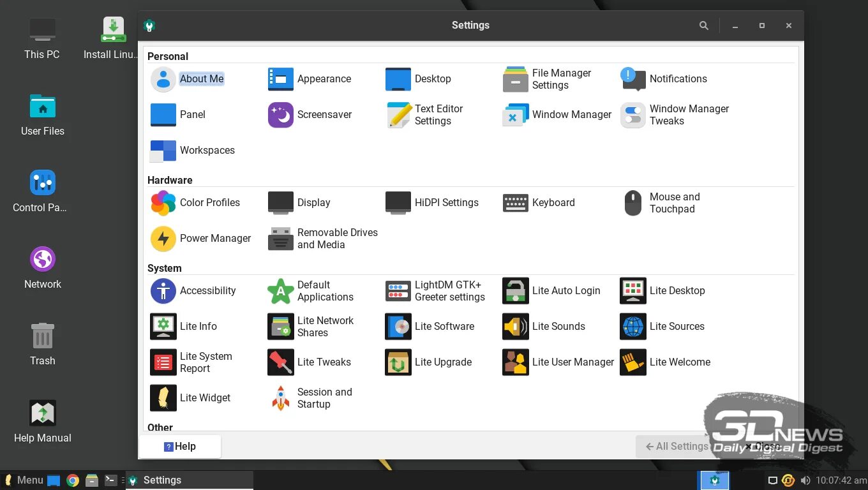Open the Display monitor icon

coord(281,203)
